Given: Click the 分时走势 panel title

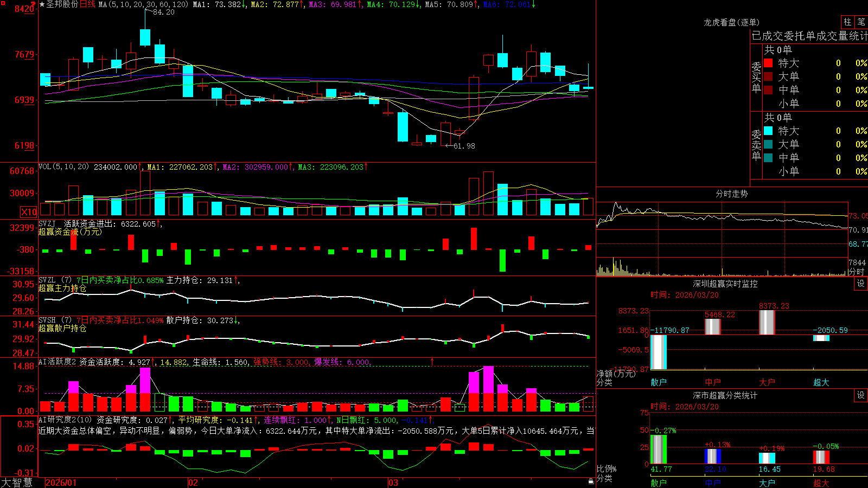Looking at the screenshot, I should 731,194.
